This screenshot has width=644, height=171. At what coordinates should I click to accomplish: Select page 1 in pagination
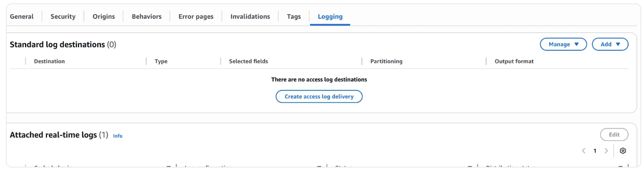[x=595, y=151]
